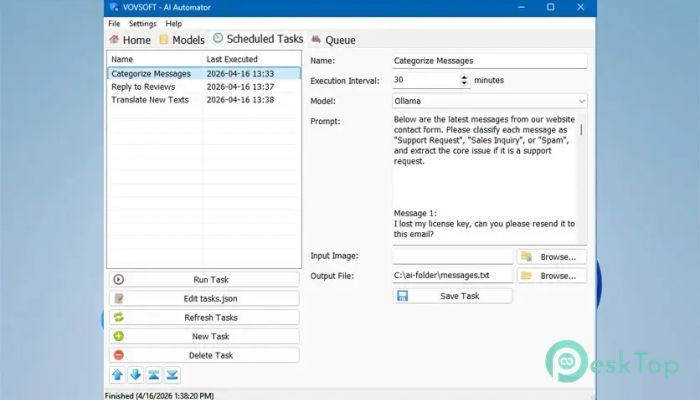Click the Name column header
This screenshot has width=700, height=400.
(x=154, y=59)
